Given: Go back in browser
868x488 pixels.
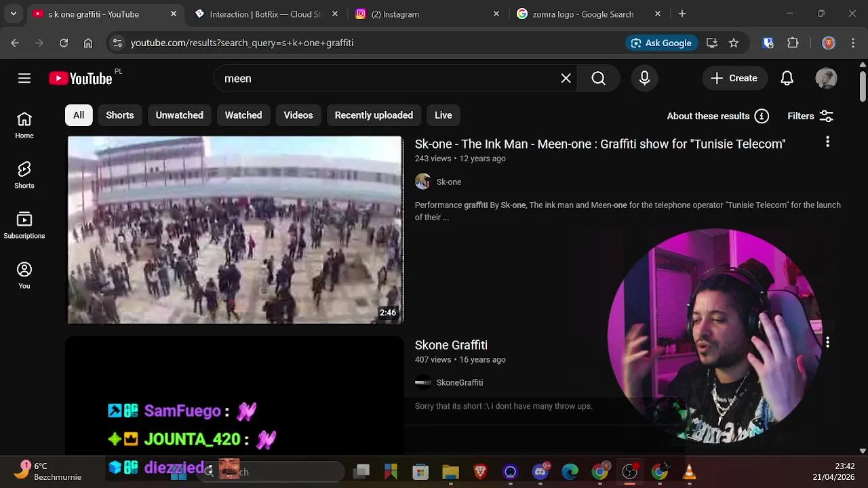Looking at the screenshot, I should (15, 43).
